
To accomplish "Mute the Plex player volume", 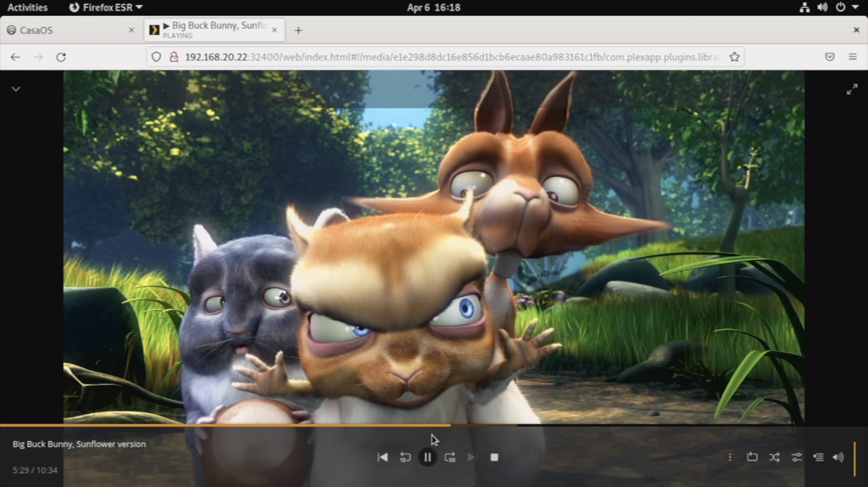I will coord(838,457).
